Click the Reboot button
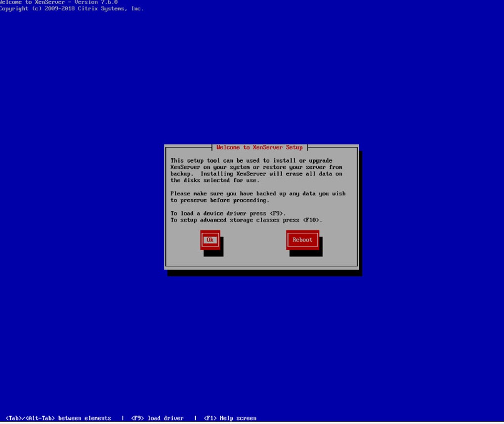This screenshot has width=504, height=424. (x=302, y=240)
